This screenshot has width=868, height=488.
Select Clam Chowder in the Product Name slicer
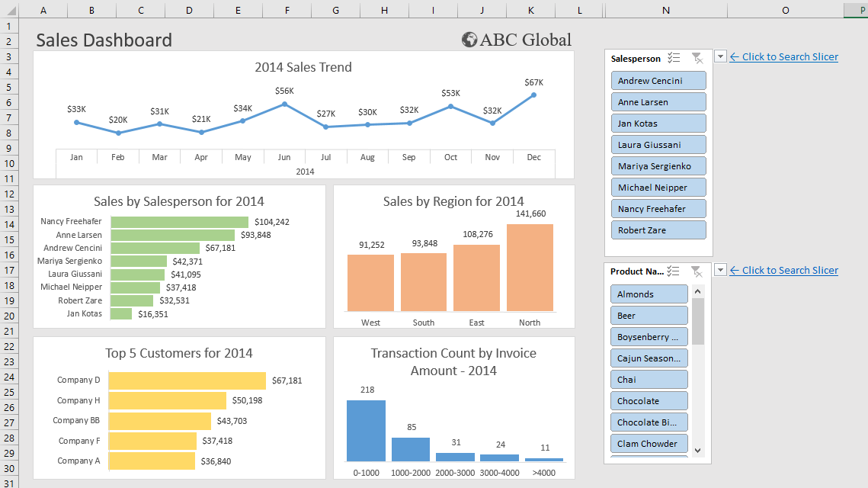pos(649,443)
